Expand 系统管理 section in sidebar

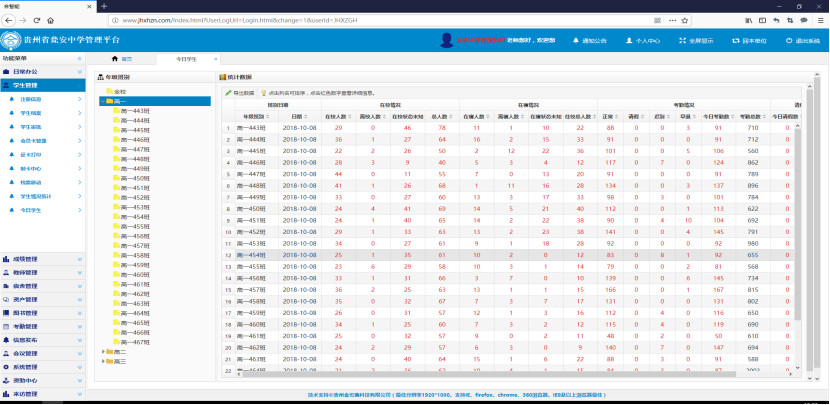42,367
